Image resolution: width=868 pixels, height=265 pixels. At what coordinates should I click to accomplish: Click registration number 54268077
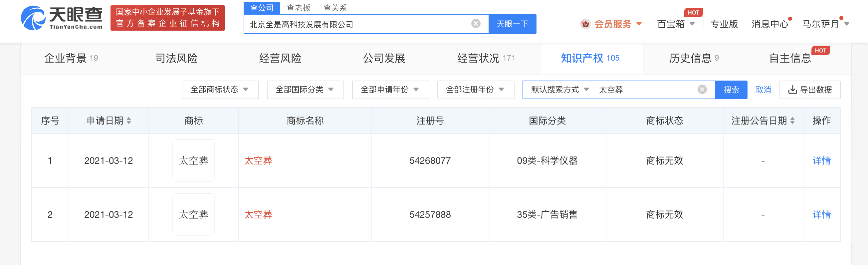(x=430, y=160)
